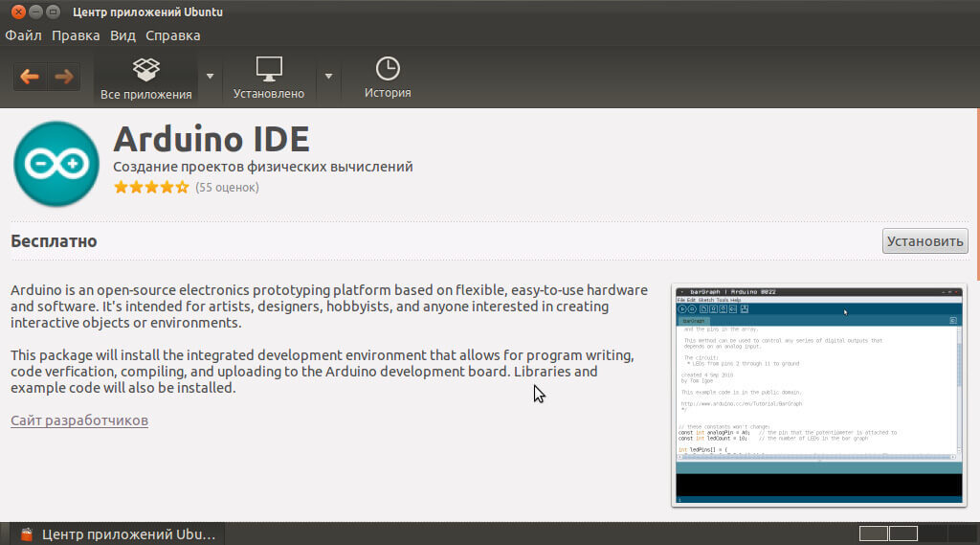Switch to the first workspace in the pager
980x545 pixels.
click(874, 534)
